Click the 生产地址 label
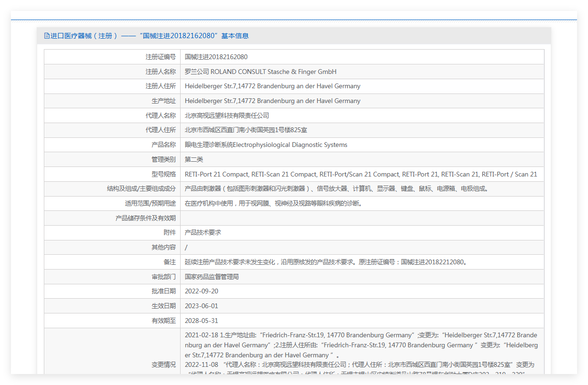Screen dimensions: 588x385 click(163, 101)
